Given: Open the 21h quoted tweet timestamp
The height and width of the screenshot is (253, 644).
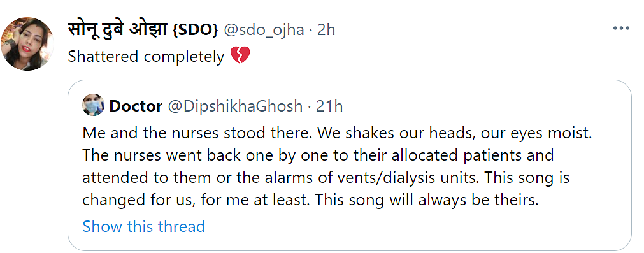Looking at the screenshot, I should tap(329, 106).
